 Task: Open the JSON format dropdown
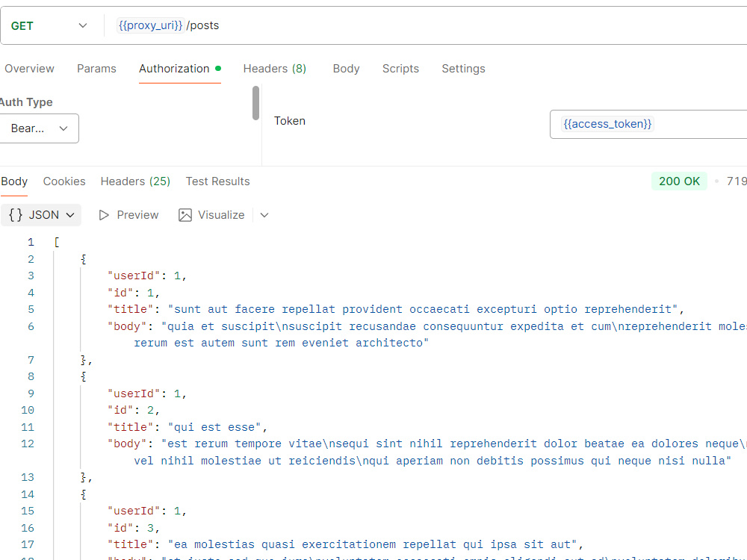click(x=41, y=215)
